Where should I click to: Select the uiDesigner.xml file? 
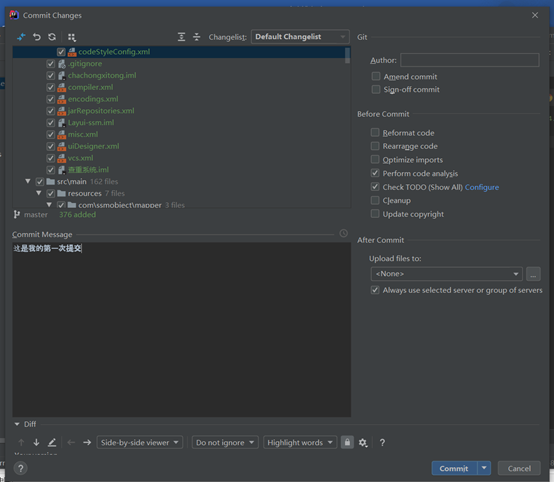pos(93,146)
